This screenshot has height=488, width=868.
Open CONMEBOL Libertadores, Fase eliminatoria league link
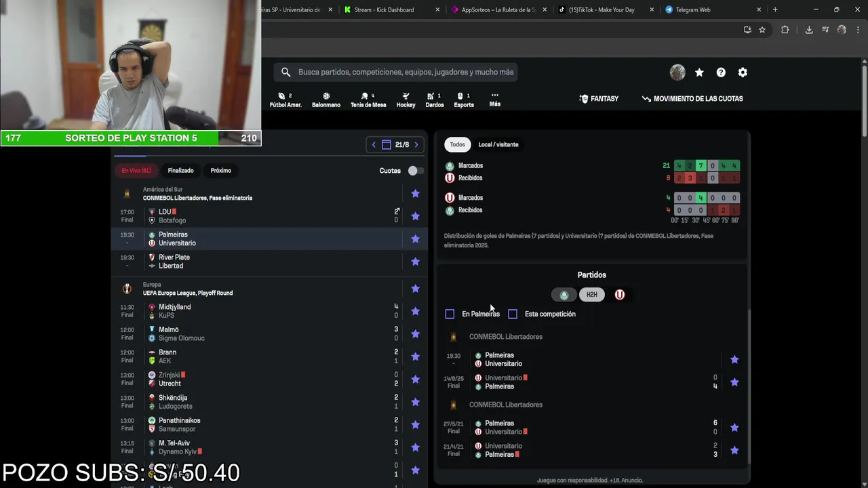point(197,198)
